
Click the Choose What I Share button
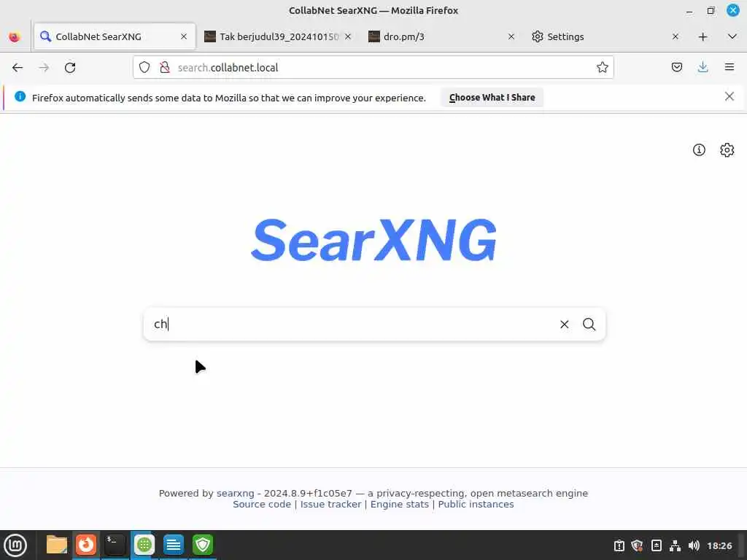pyautogui.click(x=492, y=97)
